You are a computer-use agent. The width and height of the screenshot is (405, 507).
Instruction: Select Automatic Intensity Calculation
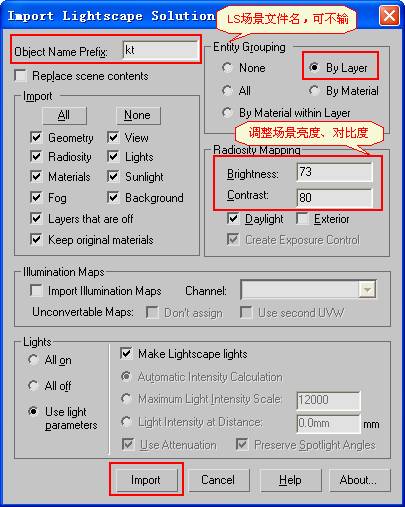[126, 377]
